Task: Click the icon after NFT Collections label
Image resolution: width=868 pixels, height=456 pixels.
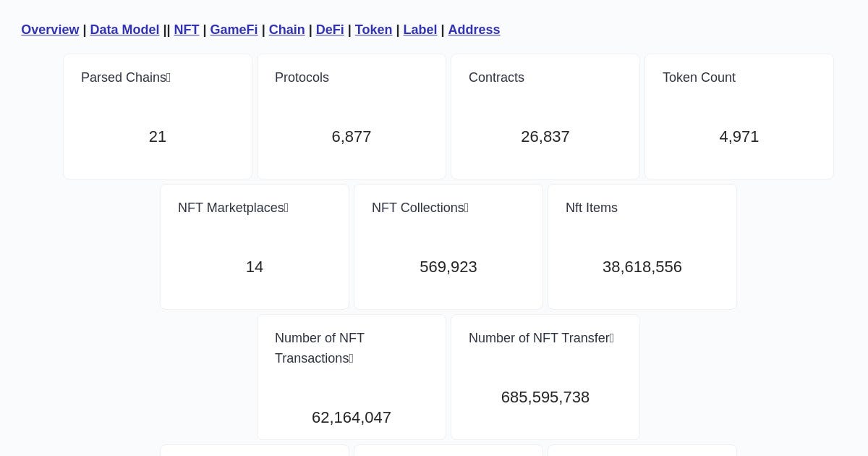Action: pos(467,208)
